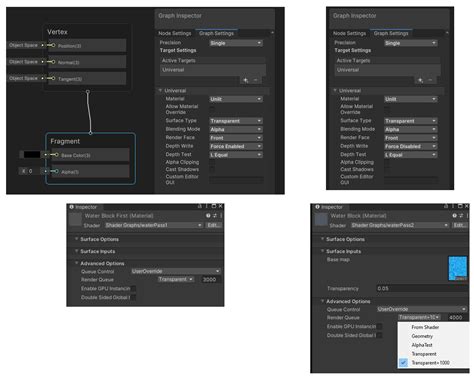Click the Alpha(1) port on Fragment block

tap(57, 171)
